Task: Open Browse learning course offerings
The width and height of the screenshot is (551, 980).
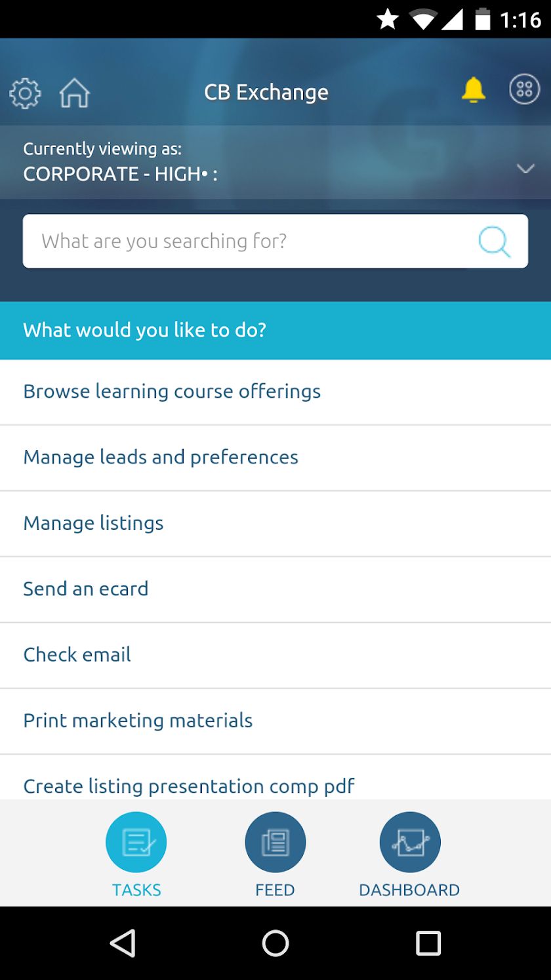Action: coord(172,392)
